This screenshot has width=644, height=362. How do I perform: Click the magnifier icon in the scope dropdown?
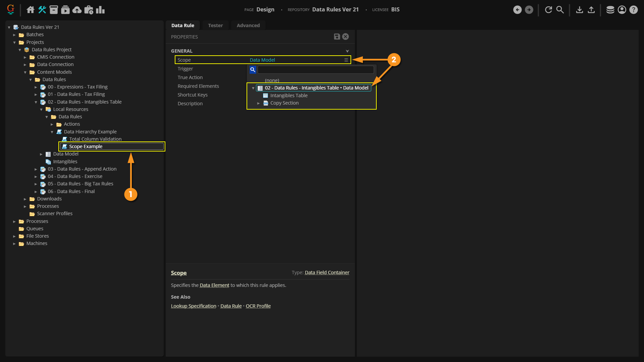pyautogui.click(x=253, y=70)
